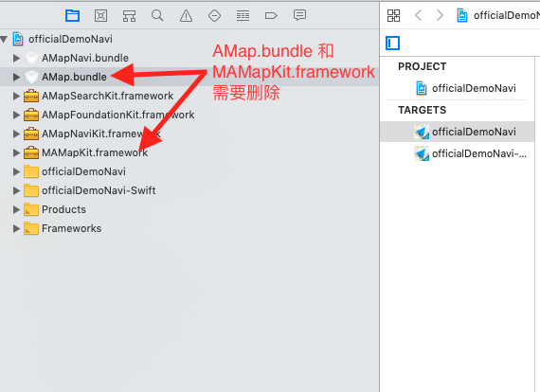
Task: Select officialDemoNavi under PROJECT section
Action: (x=474, y=88)
